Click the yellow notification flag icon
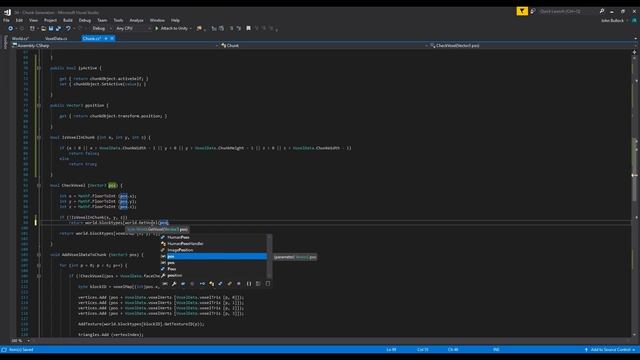This screenshot has height=360, width=640. [522, 11]
